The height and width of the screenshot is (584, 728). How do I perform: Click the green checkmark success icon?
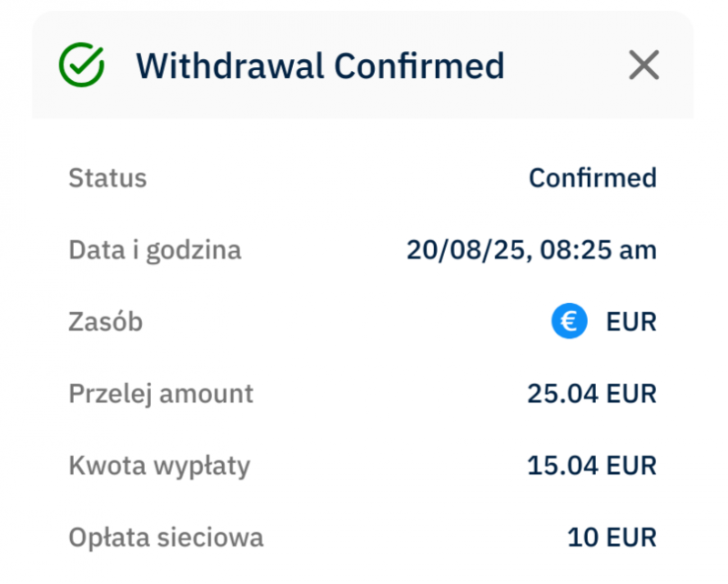point(82,65)
